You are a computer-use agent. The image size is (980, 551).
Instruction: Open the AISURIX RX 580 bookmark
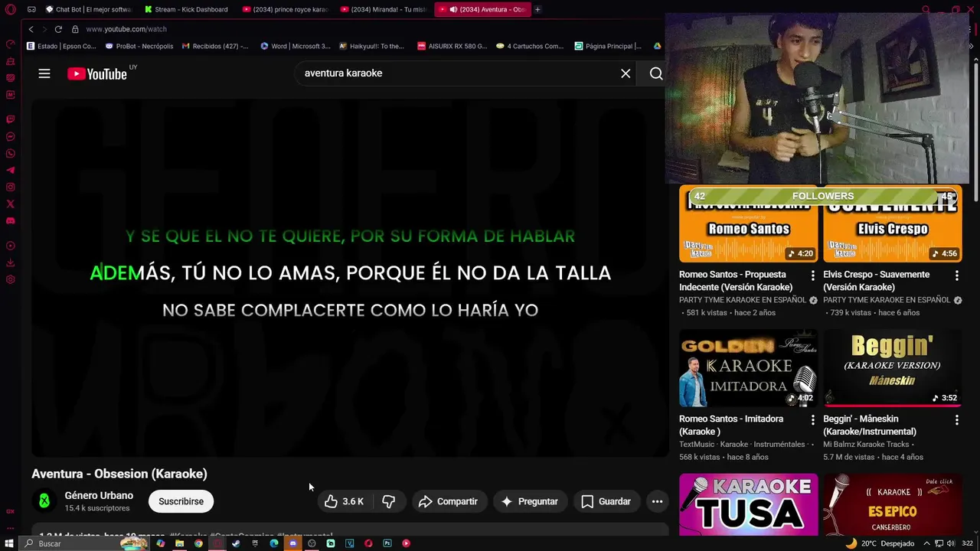point(452,46)
